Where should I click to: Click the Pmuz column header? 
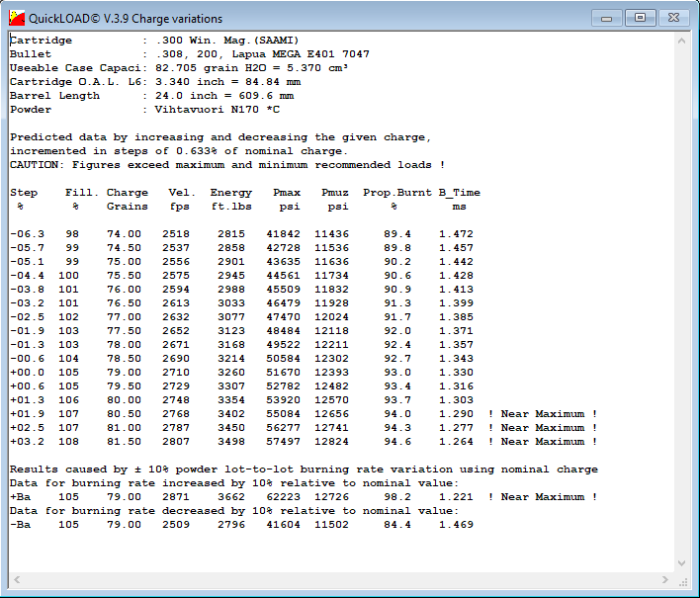(335, 193)
